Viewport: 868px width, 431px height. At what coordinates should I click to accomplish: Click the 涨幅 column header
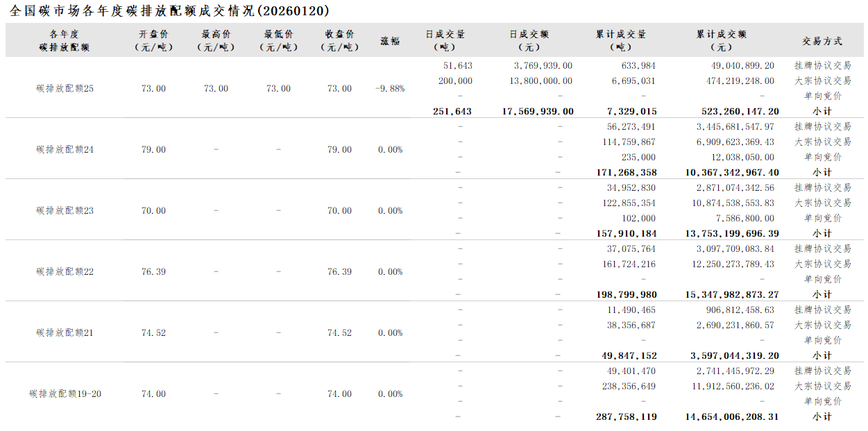coord(390,41)
